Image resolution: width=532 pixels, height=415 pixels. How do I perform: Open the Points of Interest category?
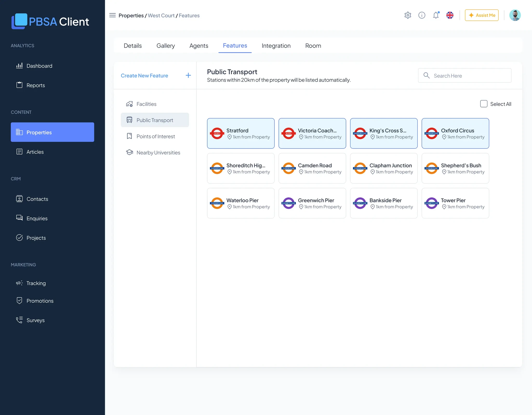coord(155,136)
